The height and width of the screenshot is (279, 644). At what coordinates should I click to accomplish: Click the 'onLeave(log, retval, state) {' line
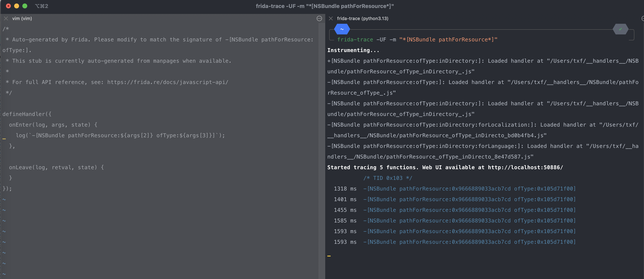click(57, 168)
